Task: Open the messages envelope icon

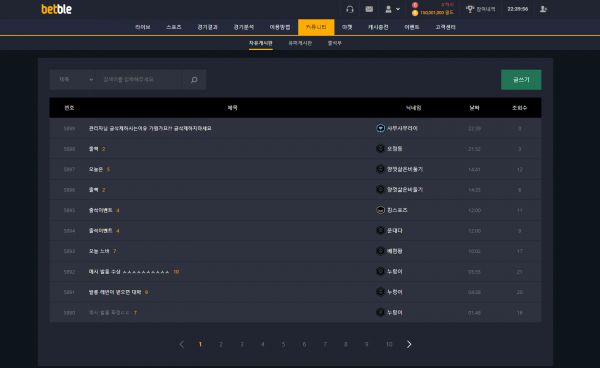Action: pyautogui.click(x=369, y=9)
